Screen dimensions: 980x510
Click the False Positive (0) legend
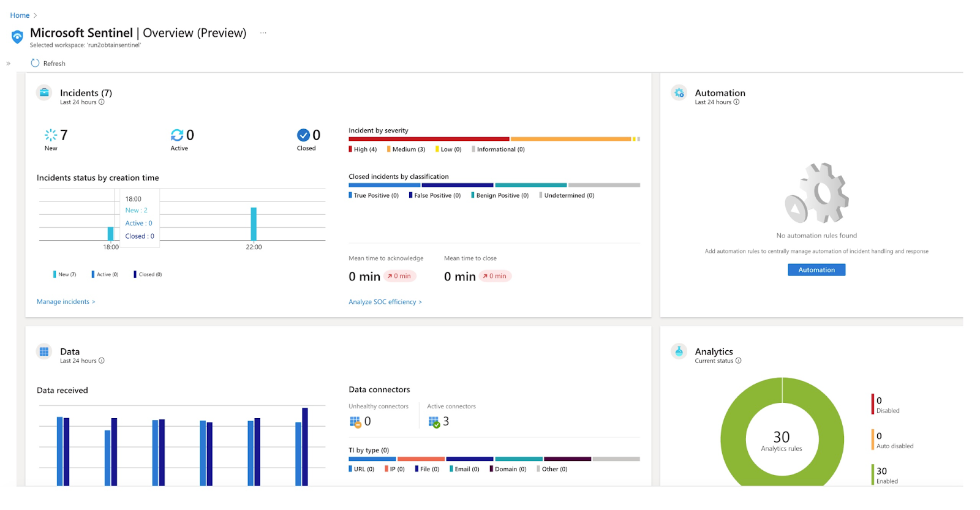435,195
